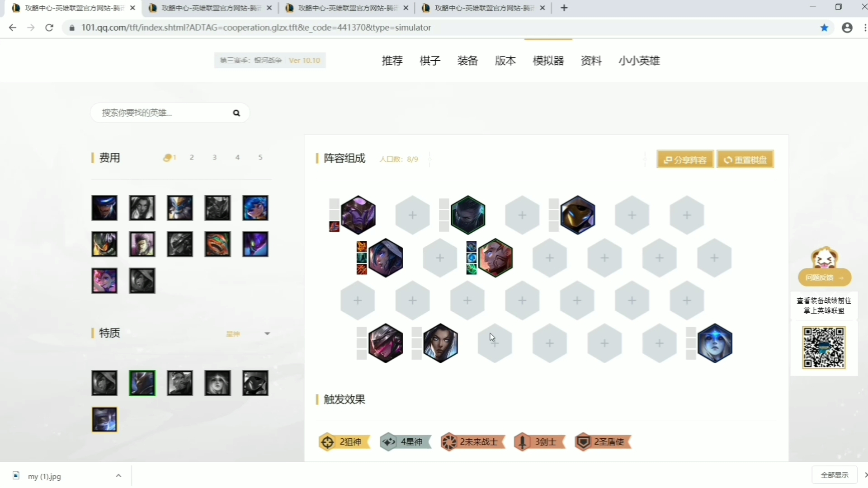Expand the downloads item options chevron
Screen dimensions: 868x488
point(118,476)
